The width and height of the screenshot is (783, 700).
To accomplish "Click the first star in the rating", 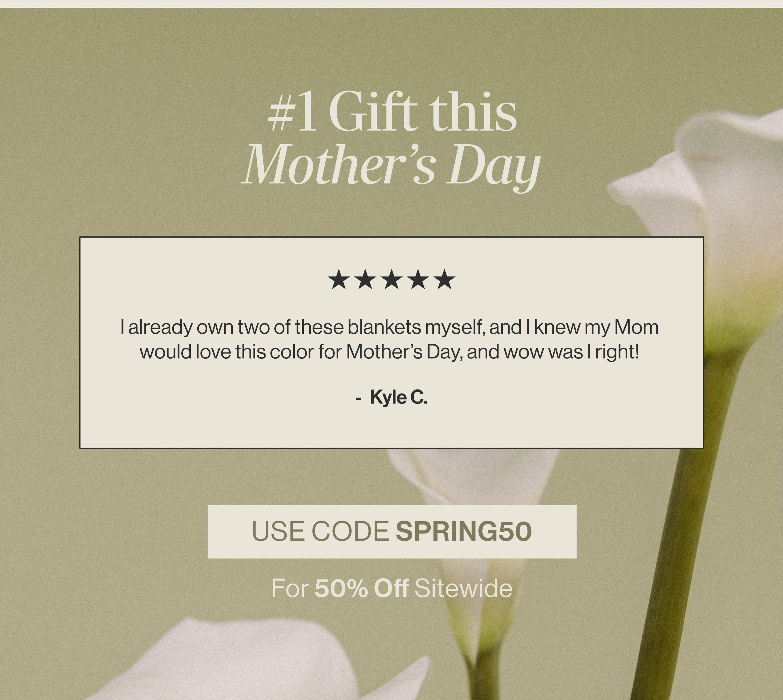I will [x=339, y=280].
